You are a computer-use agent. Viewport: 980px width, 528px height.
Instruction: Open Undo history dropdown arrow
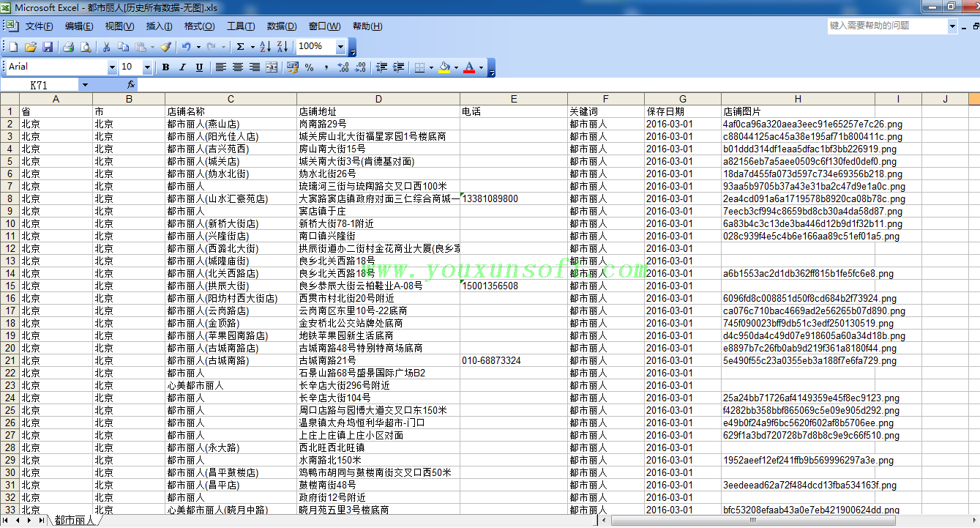pyautogui.click(x=198, y=47)
